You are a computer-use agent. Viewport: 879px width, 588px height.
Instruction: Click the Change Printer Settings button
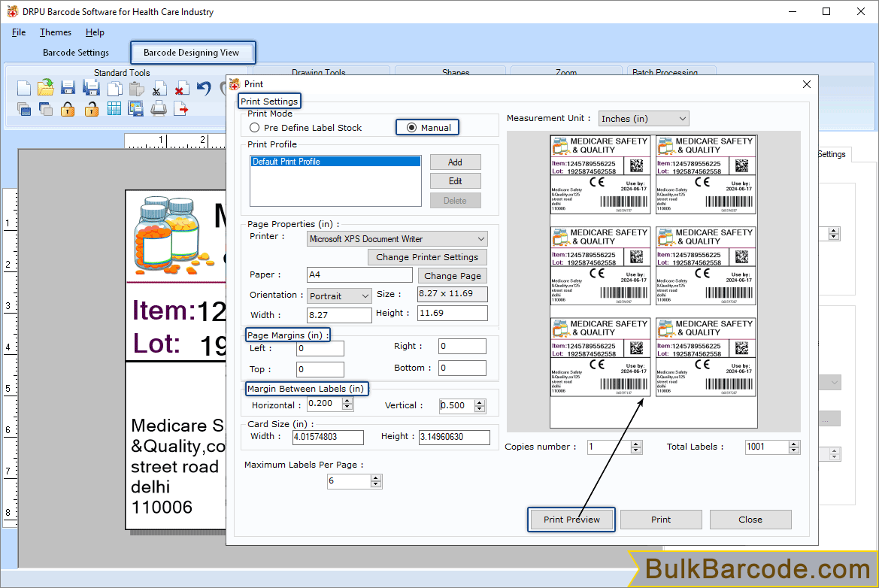pyautogui.click(x=427, y=257)
